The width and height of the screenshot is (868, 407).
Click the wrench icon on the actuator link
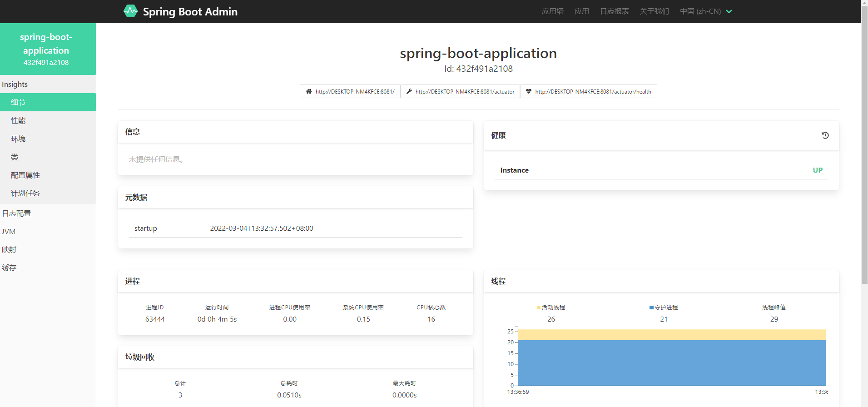(x=409, y=91)
